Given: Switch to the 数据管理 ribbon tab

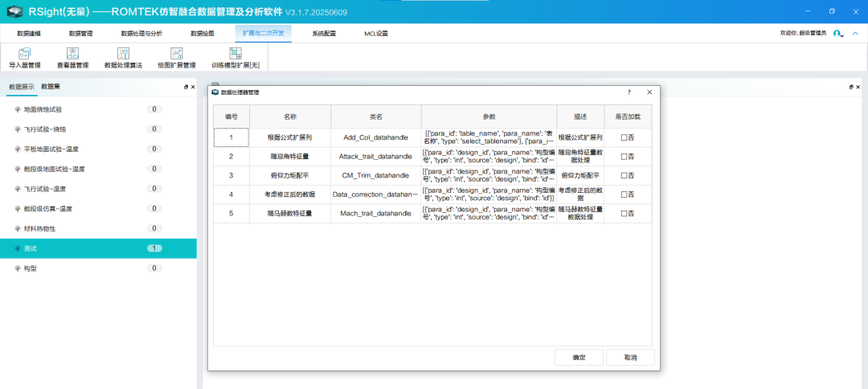Looking at the screenshot, I should pyautogui.click(x=80, y=33).
